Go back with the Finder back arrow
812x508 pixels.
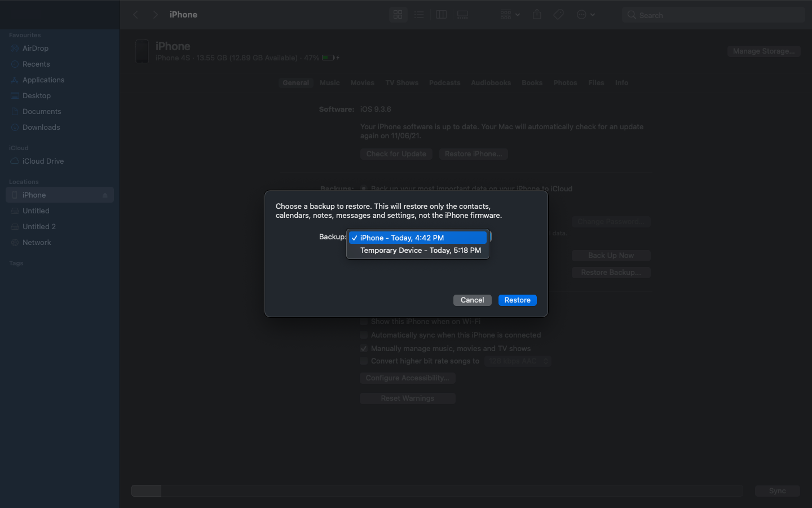tap(136, 15)
